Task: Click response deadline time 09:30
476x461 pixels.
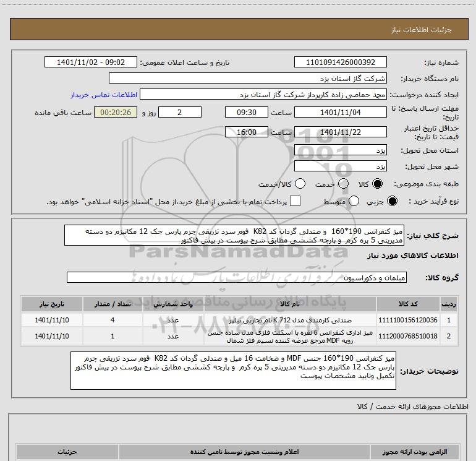Action: (247, 112)
